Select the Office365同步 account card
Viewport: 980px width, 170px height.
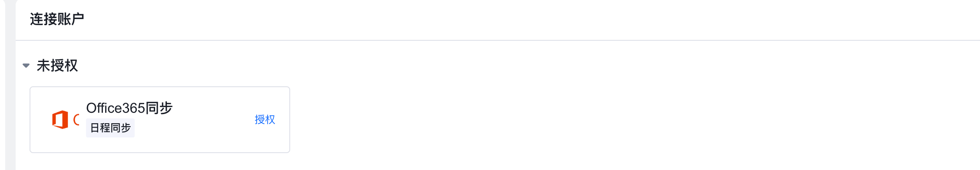click(160, 120)
